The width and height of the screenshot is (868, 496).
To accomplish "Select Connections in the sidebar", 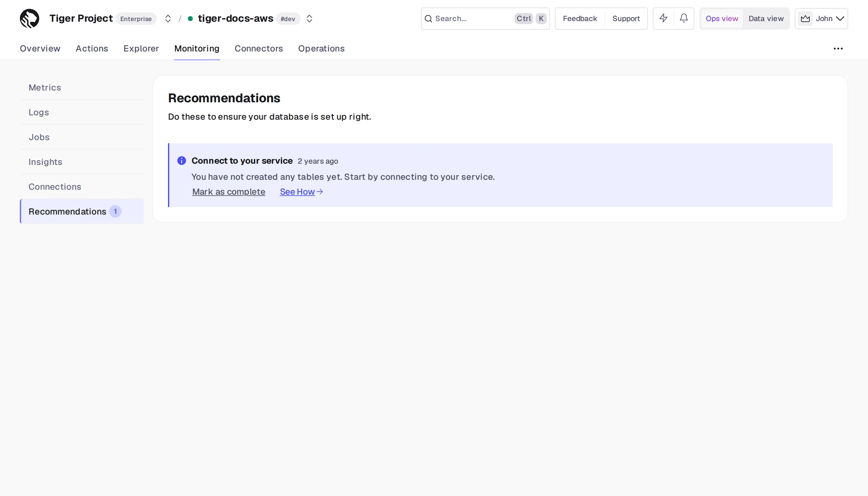I will tap(82, 187).
